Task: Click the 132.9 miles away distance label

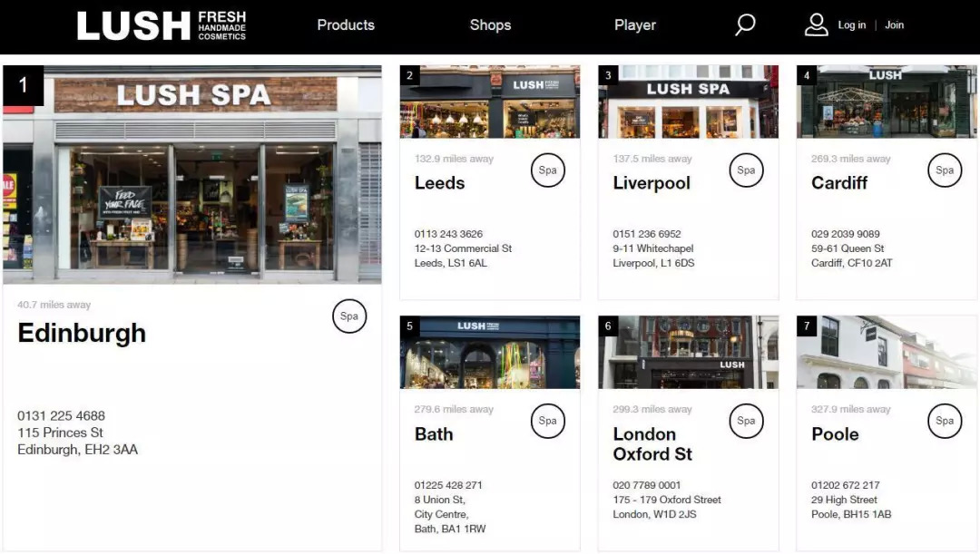Action: click(455, 159)
